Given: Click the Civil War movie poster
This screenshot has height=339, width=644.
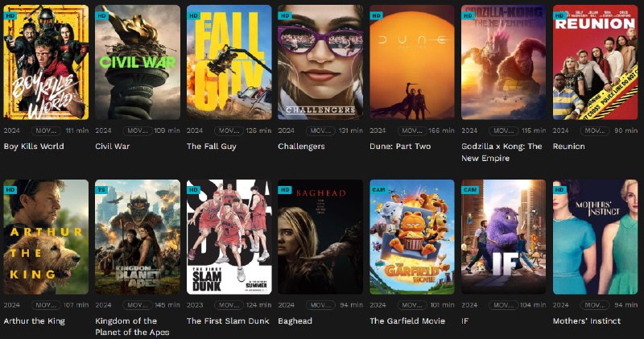Looking at the screenshot, I should (138, 63).
